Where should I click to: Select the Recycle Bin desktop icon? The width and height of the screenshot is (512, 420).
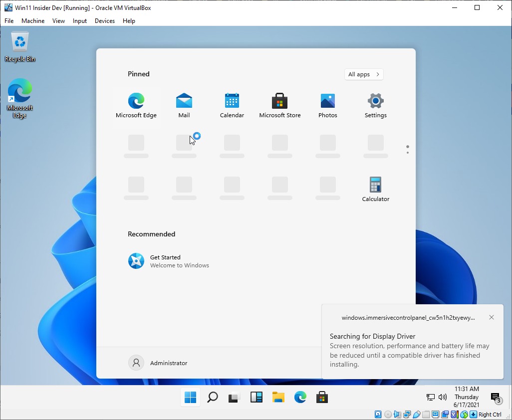[20, 47]
